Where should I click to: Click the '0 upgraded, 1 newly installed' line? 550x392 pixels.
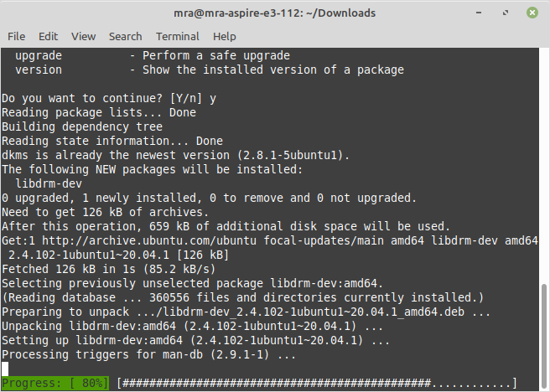(209, 198)
